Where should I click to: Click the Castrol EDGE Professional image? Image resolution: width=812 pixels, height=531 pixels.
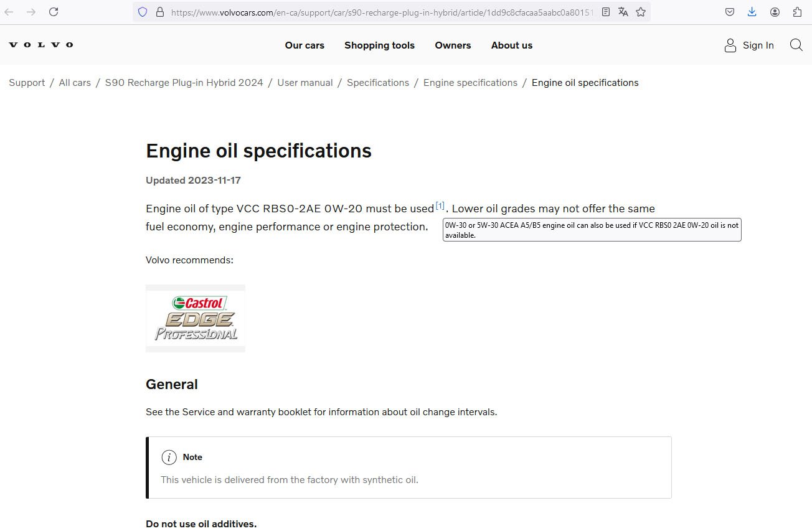[x=196, y=318]
